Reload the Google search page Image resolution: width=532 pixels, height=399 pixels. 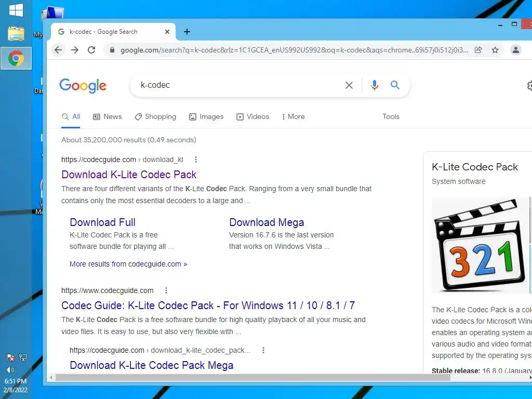click(x=91, y=50)
